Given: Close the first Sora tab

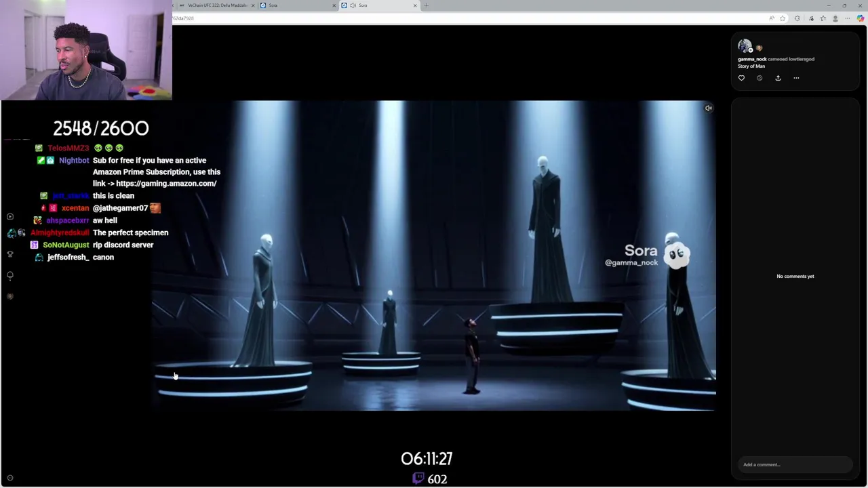Looking at the screenshot, I should click(334, 5).
